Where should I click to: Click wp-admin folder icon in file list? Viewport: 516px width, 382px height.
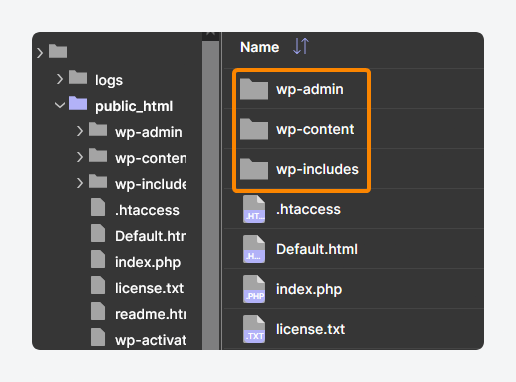click(x=254, y=89)
